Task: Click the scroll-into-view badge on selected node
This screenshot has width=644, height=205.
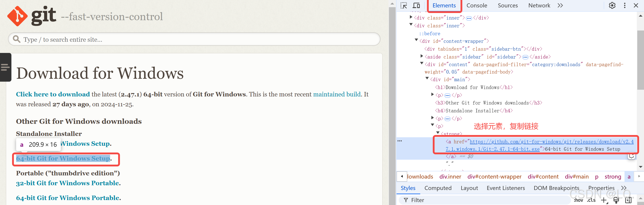Action: (x=631, y=156)
